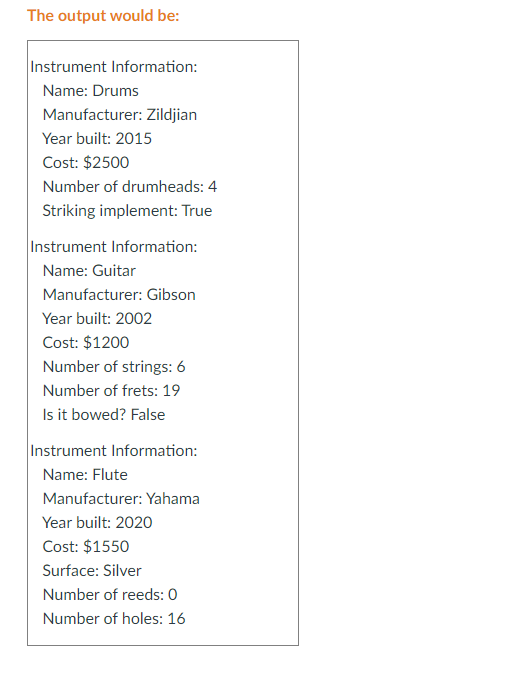This screenshot has height=678, width=530.
Task: Click the first 'Instrument Information:' line
Action: [114, 67]
